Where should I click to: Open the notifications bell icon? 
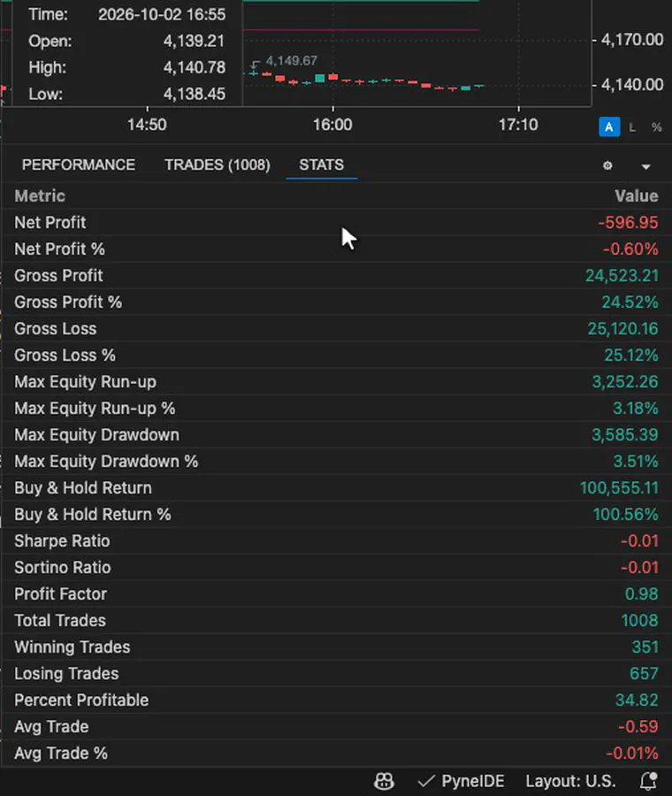pos(649,781)
